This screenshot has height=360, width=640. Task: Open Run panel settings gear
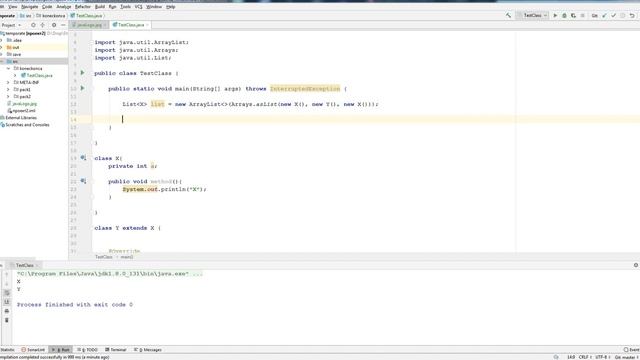[x=636, y=265]
